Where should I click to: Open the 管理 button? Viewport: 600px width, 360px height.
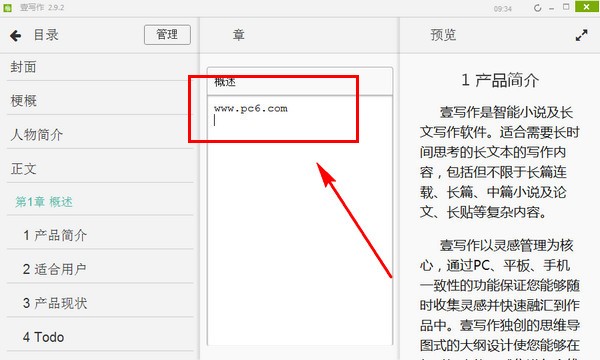pyautogui.click(x=167, y=35)
